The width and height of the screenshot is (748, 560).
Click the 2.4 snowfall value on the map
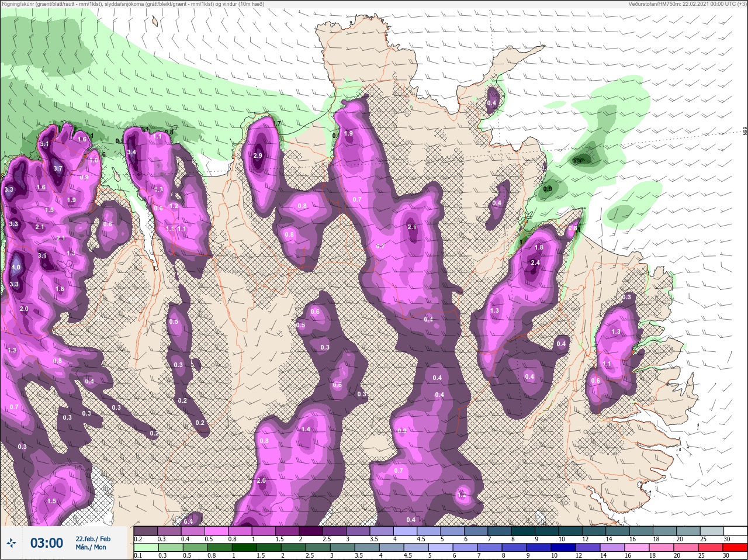[535, 263]
